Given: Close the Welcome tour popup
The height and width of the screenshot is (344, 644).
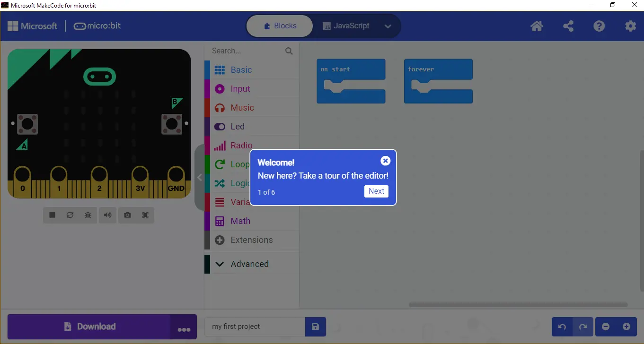Looking at the screenshot, I should (386, 161).
